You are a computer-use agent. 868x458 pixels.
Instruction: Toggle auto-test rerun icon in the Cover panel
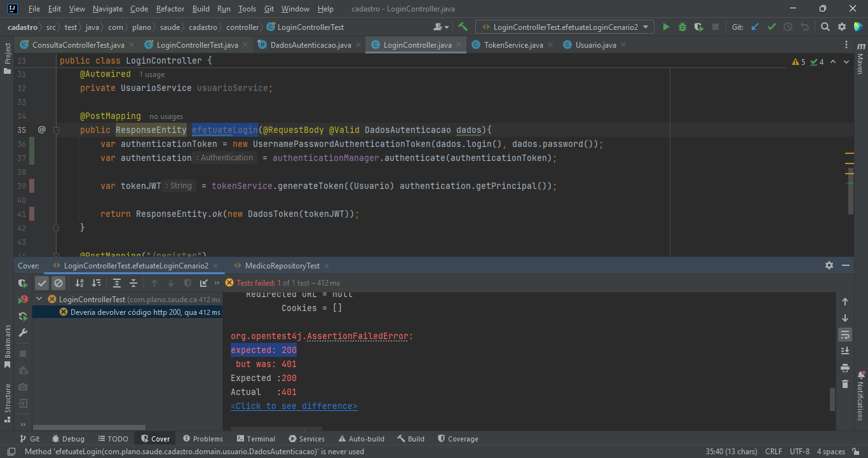(23, 316)
